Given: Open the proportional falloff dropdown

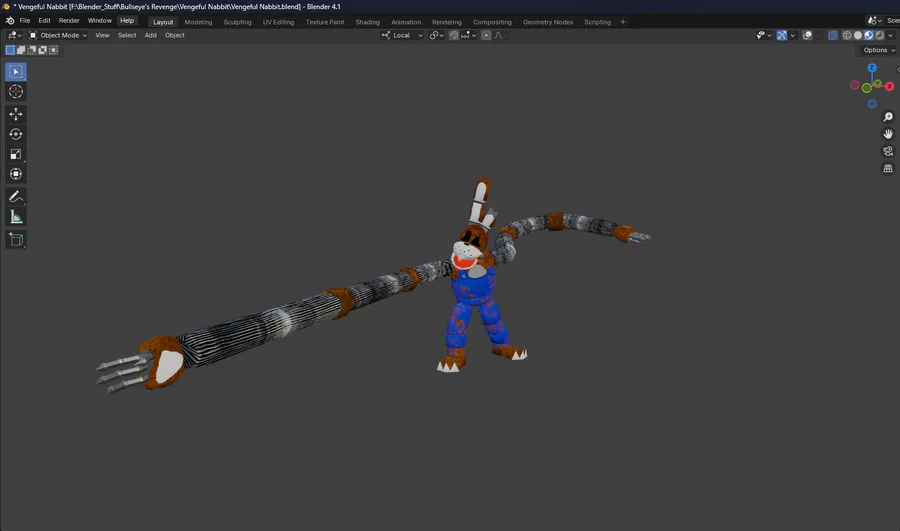Looking at the screenshot, I should 500,35.
